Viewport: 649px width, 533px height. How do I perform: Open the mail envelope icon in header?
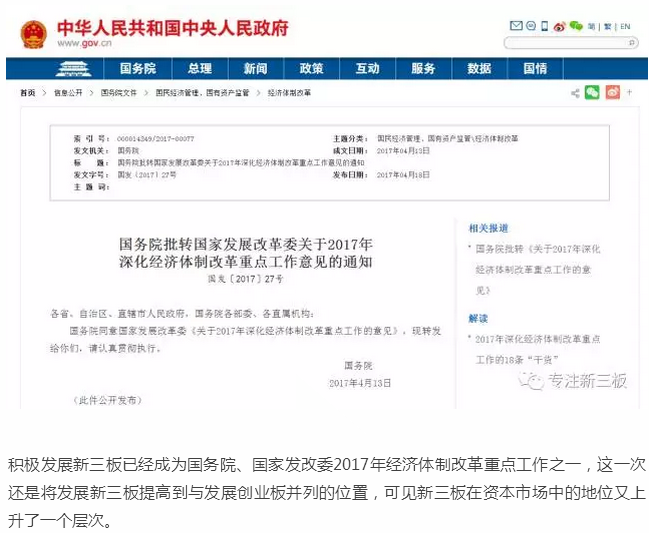(516, 26)
